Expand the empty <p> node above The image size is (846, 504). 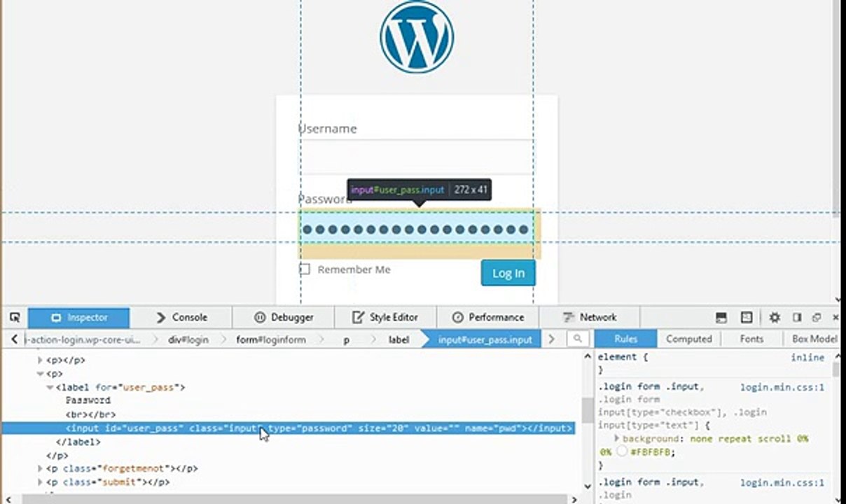41,360
